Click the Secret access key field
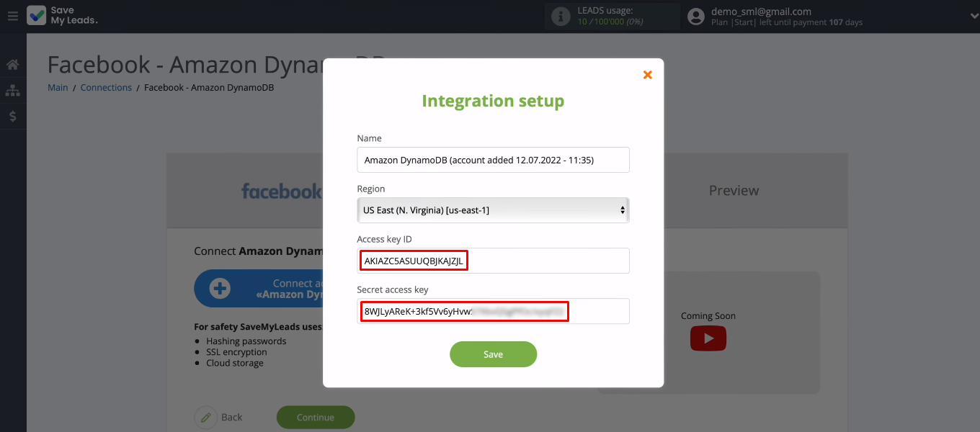The height and width of the screenshot is (432, 980). tap(493, 311)
